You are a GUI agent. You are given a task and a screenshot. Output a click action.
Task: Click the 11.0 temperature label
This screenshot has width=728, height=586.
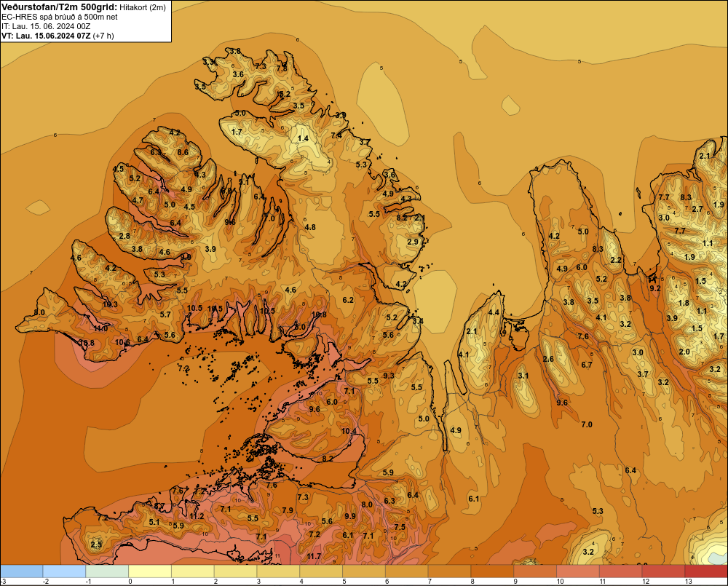click(x=100, y=328)
